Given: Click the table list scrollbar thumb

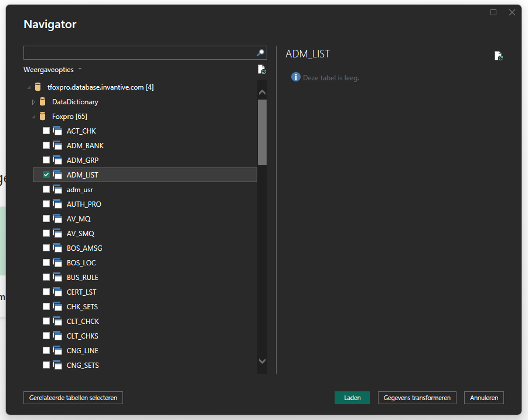Looking at the screenshot, I should 263,132.
